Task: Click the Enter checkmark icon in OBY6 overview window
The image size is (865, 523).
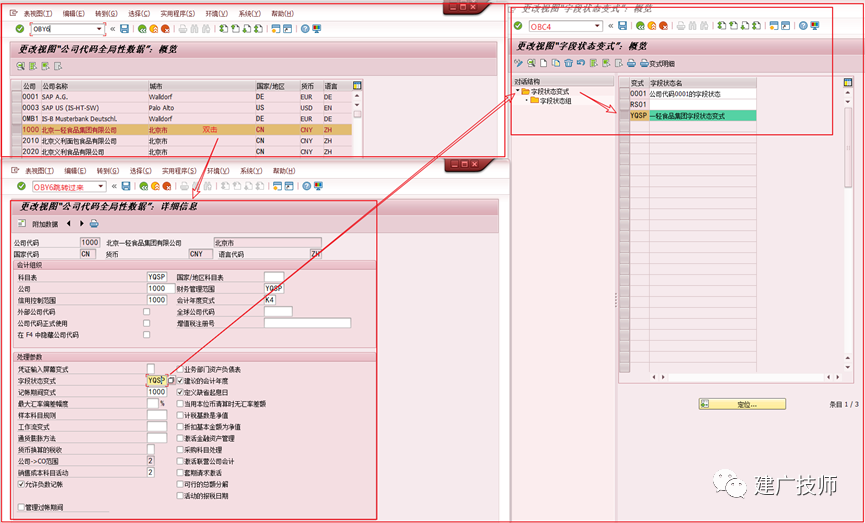Action: [20, 29]
